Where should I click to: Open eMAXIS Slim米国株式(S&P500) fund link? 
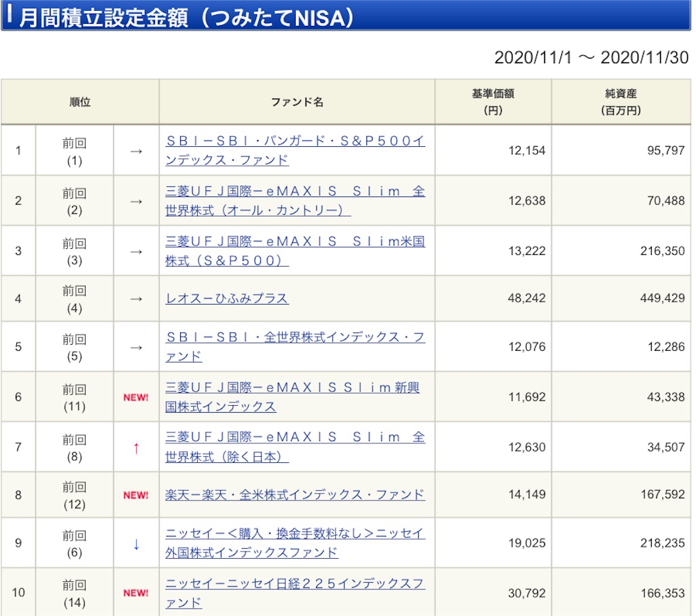[295, 250]
